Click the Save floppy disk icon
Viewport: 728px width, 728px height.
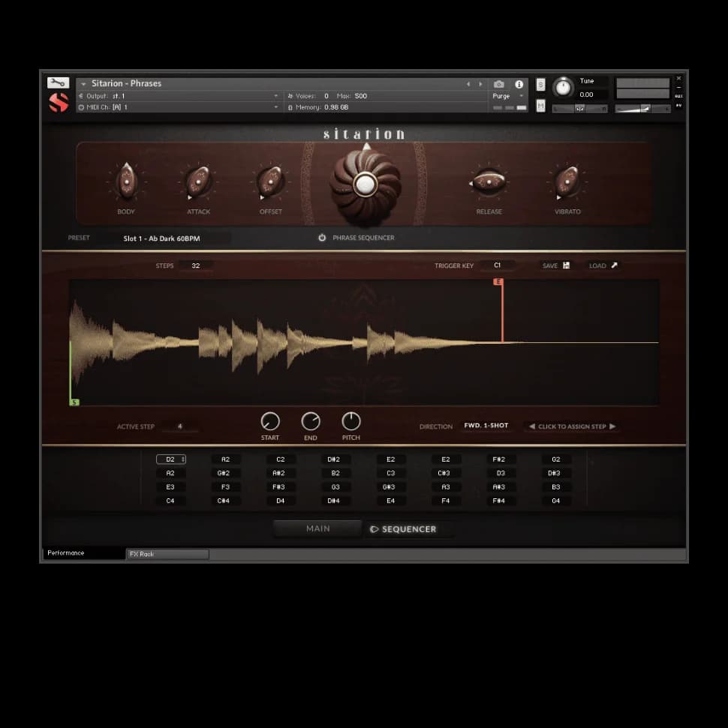(x=567, y=266)
